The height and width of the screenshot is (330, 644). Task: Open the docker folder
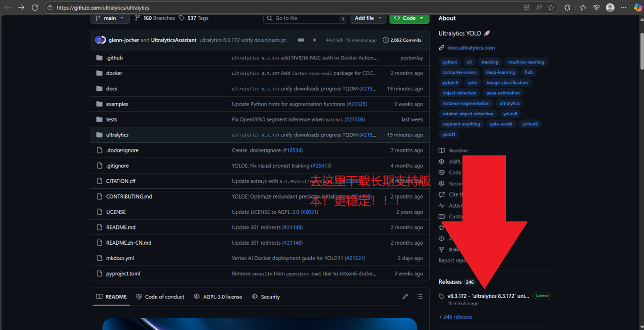(x=114, y=73)
